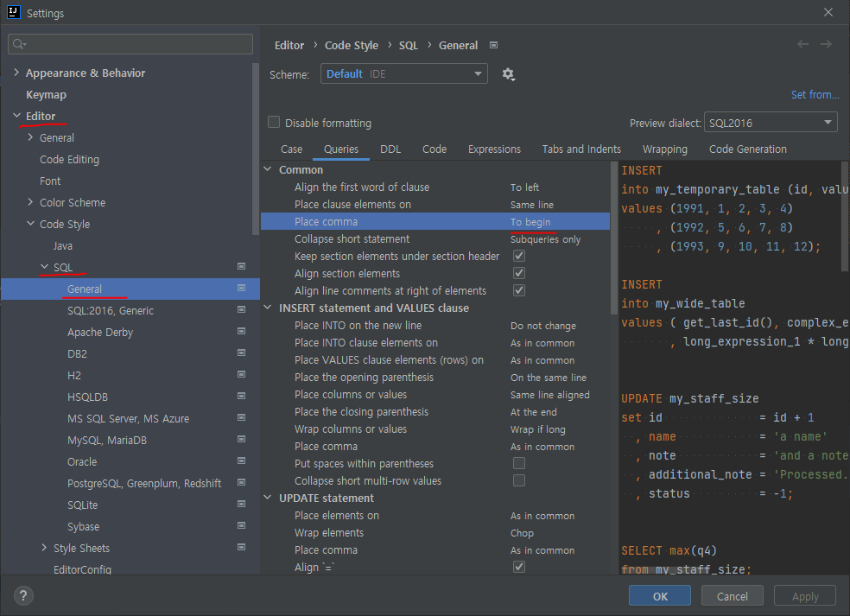
Task: Click the forward navigation arrow
Action: [x=826, y=44]
